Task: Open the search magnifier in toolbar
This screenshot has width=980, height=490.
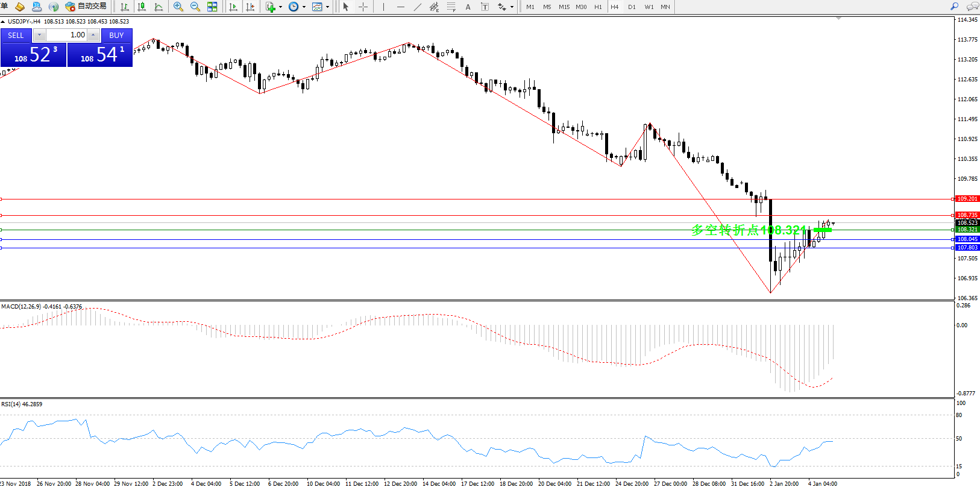Action: [954, 7]
